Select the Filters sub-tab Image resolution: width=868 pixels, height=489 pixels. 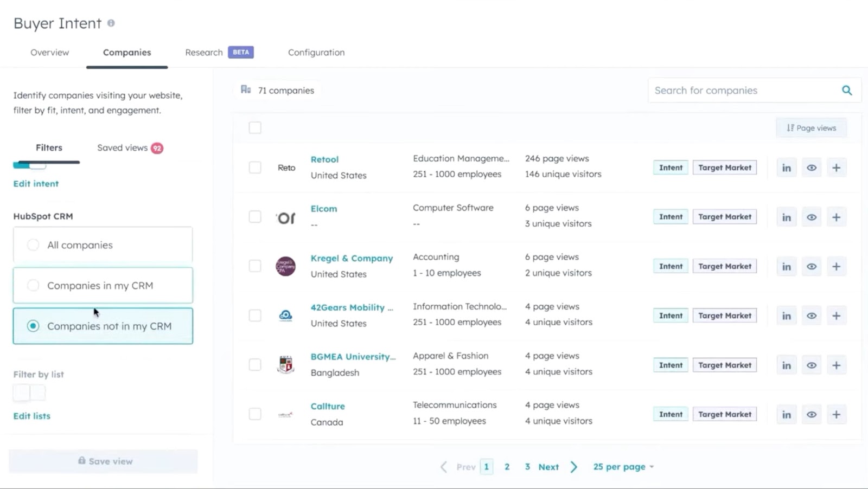[49, 147]
